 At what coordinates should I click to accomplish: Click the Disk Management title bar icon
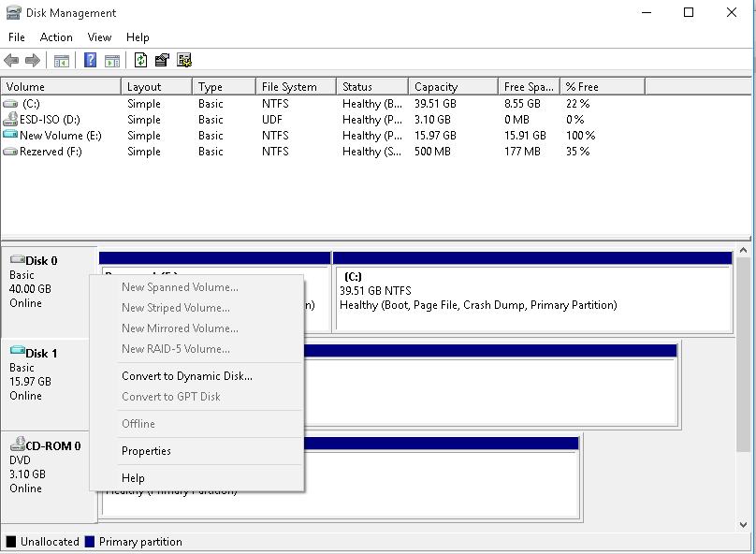coord(13,12)
